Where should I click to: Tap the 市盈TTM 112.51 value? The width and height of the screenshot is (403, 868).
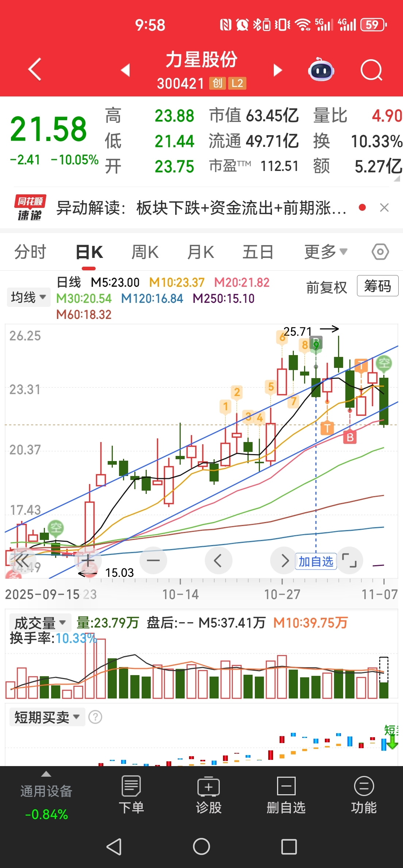pyautogui.click(x=254, y=166)
